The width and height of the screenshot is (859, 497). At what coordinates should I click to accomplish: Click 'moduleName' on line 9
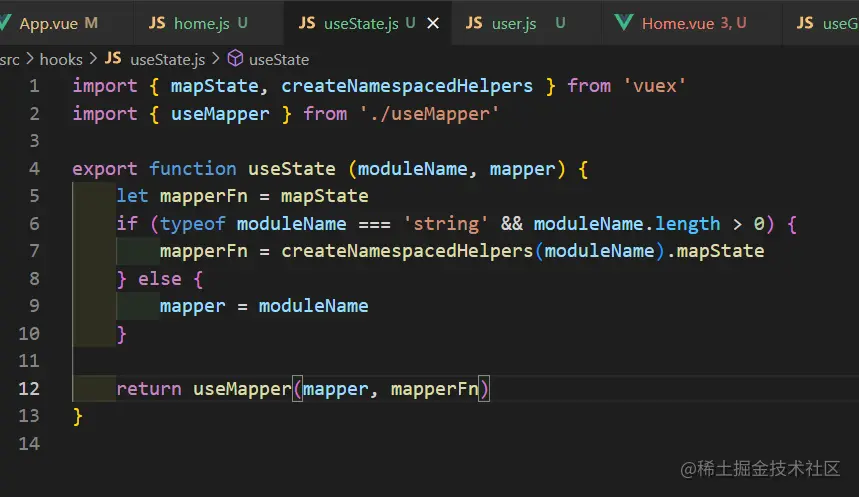(313, 306)
